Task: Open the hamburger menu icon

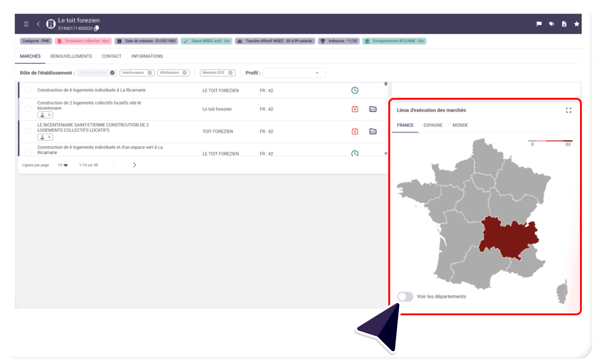Action: click(26, 24)
